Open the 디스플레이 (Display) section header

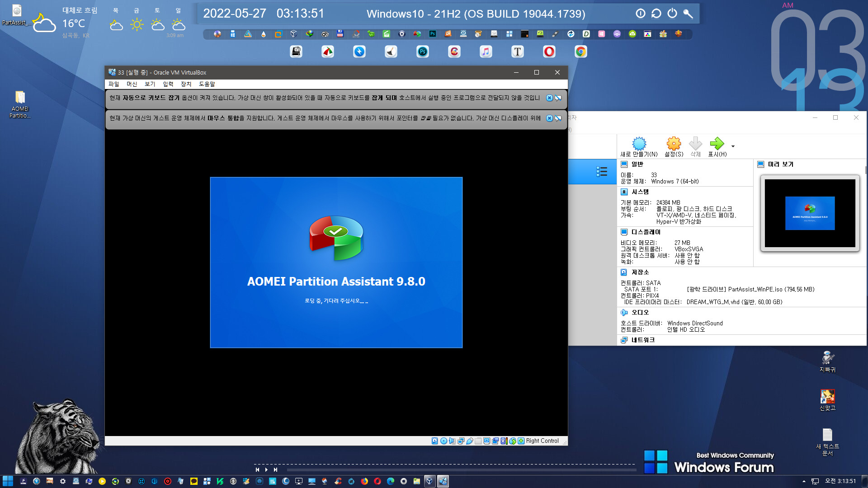[646, 232]
